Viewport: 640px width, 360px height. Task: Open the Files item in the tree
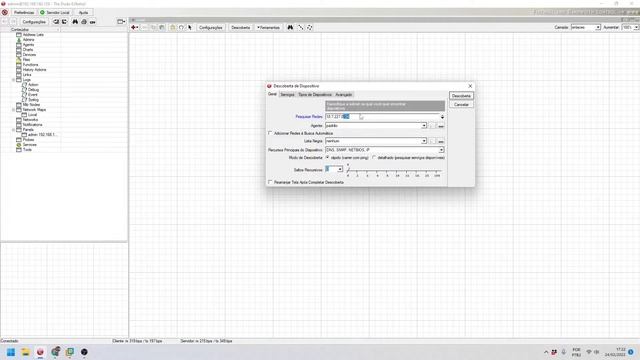pyautogui.click(x=26, y=60)
